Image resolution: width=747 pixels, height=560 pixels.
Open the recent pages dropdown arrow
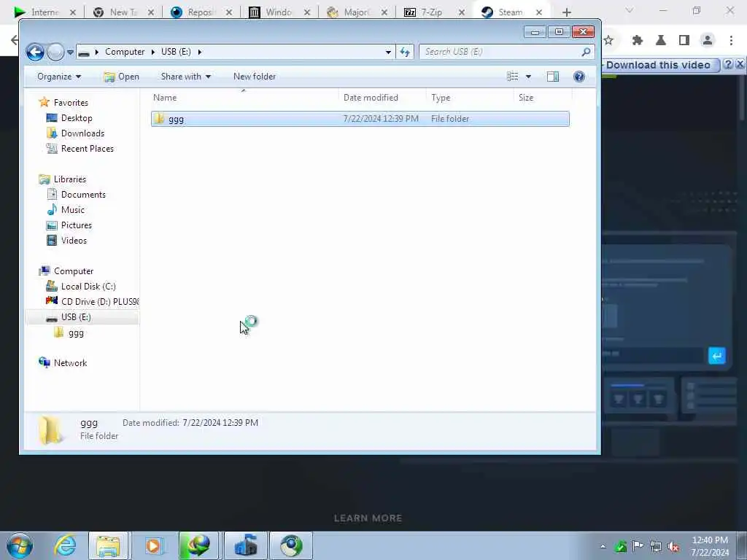70,52
